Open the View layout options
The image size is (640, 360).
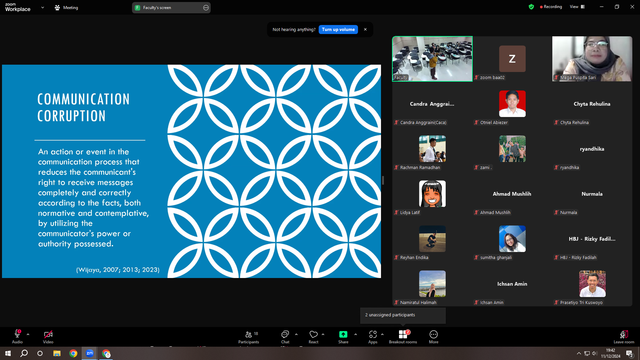(x=577, y=7)
